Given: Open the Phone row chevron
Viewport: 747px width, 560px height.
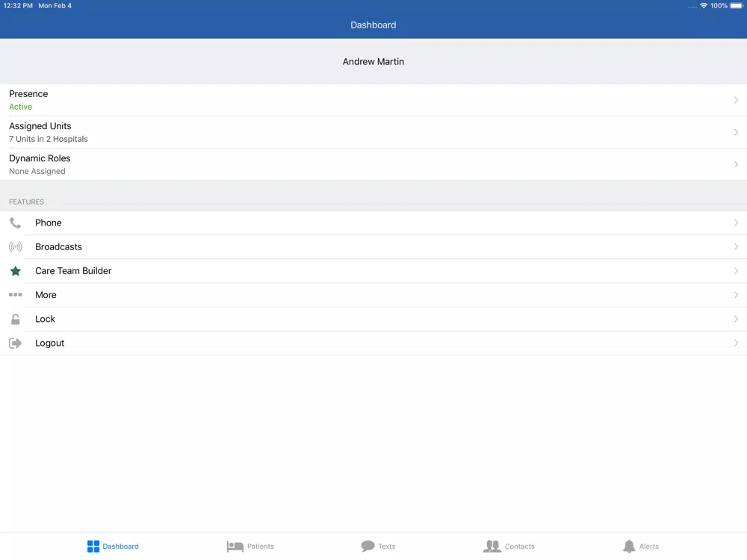Looking at the screenshot, I should 736,223.
